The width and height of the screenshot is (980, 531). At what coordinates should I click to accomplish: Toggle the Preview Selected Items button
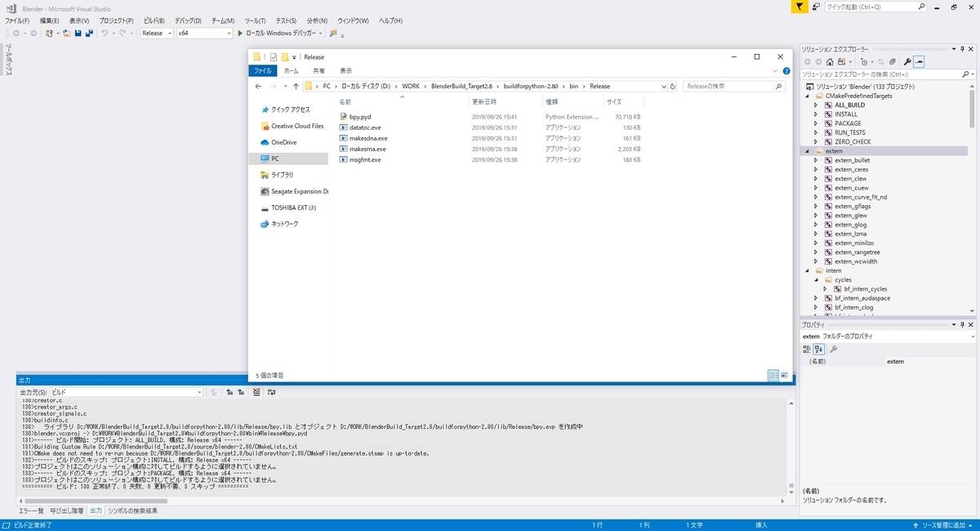919,61
